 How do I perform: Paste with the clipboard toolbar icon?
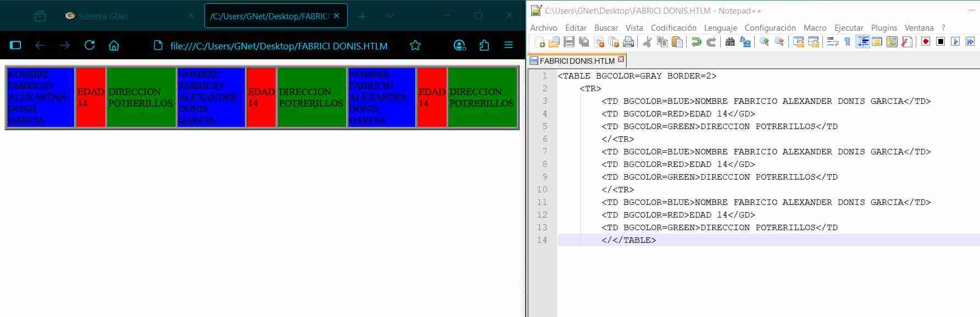tap(677, 42)
